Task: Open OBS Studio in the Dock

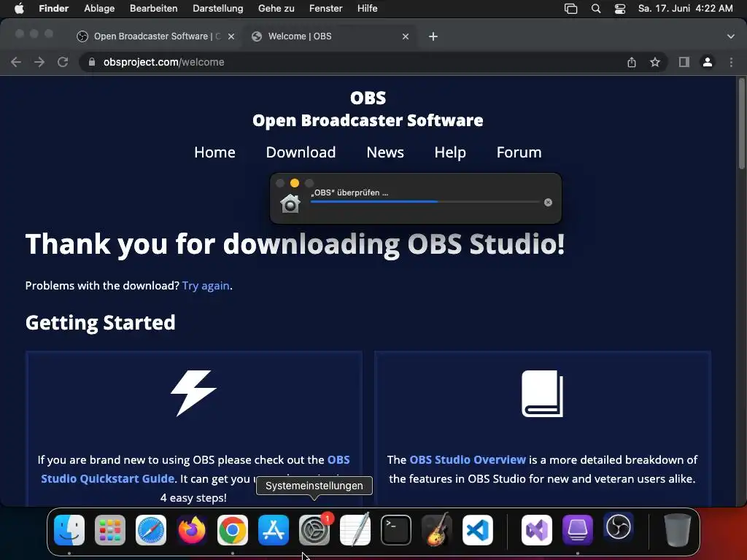Action: pyautogui.click(x=619, y=528)
